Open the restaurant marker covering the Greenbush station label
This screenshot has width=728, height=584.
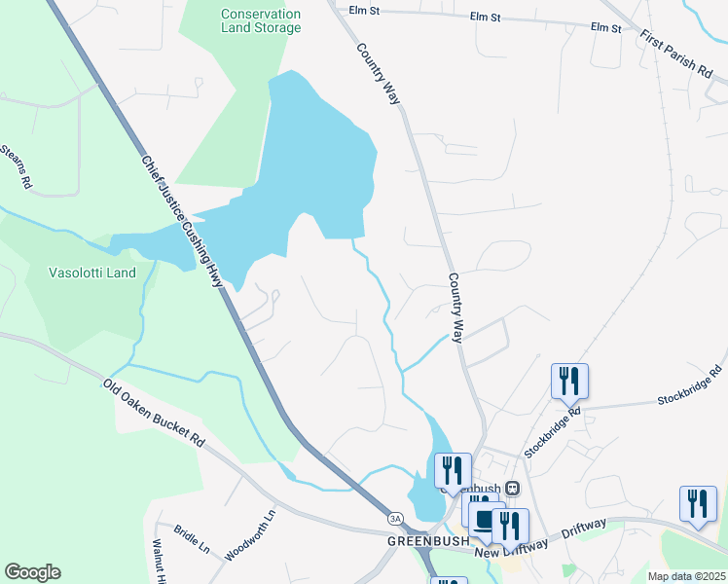click(453, 471)
